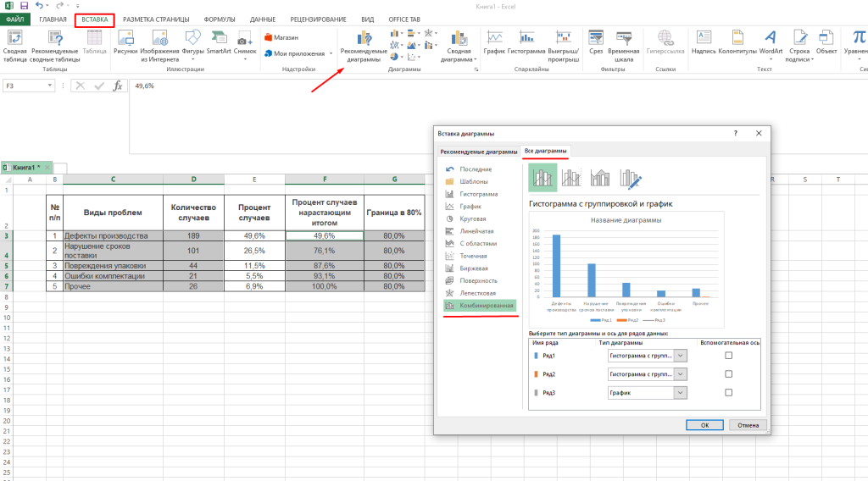Enable secondary axis for Ряд2
This screenshot has width=868, height=481.
[728, 374]
